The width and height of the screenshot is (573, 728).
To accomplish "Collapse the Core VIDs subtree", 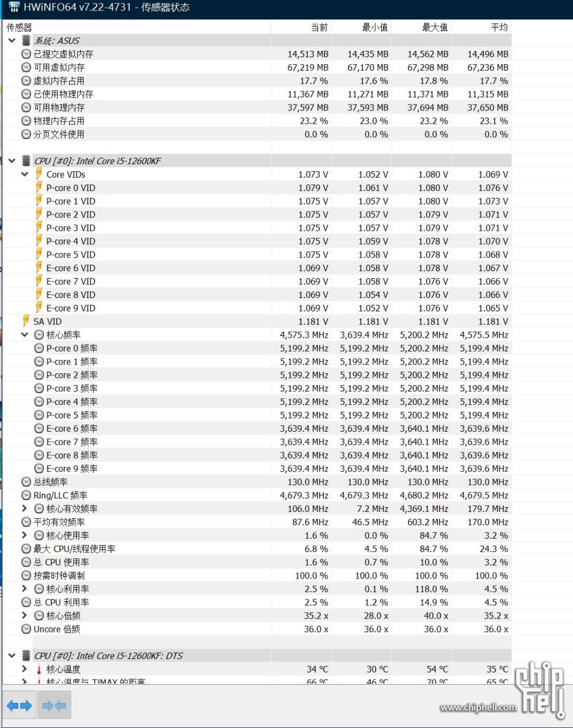I will click(25, 174).
